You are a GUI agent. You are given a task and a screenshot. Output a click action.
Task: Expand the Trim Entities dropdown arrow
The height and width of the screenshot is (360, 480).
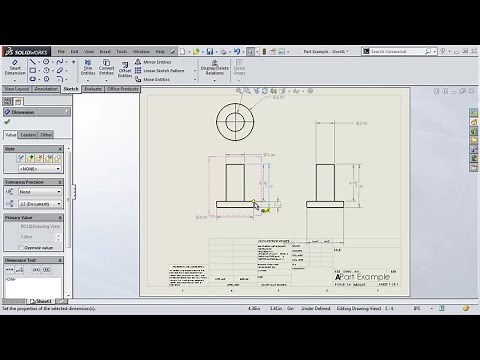[x=88, y=80]
